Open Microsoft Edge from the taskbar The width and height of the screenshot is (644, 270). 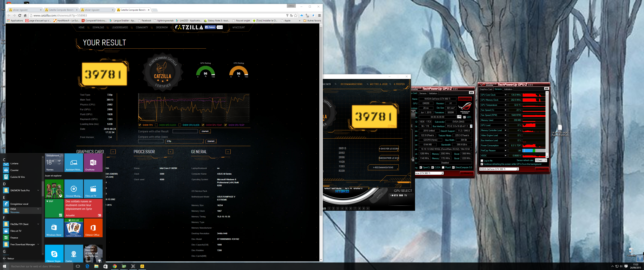(x=87, y=266)
